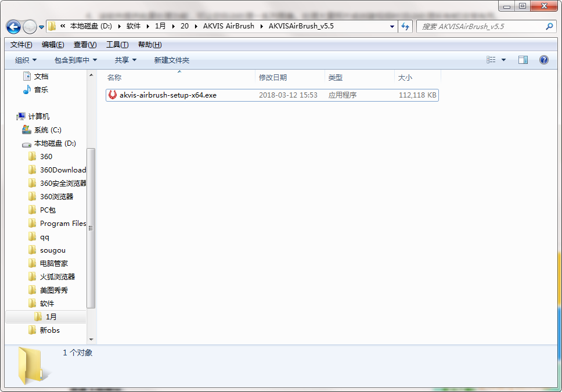Open the 编辑(E) menu
Image resolution: width=562 pixels, height=392 pixels.
pyautogui.click(x=53, y=45)
